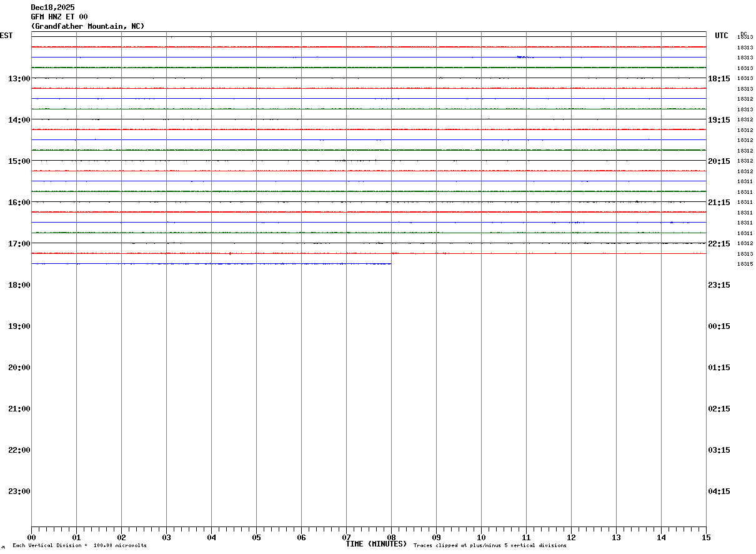This screenshot has height=554, width=756.
Task: Click the 09 minute axis label
Action: tap(436, 537)
